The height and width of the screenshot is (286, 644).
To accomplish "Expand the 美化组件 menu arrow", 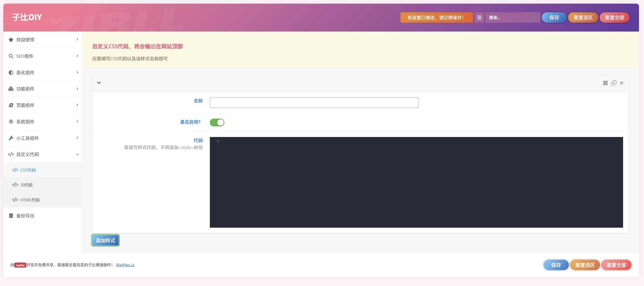I will click(77, 73).
